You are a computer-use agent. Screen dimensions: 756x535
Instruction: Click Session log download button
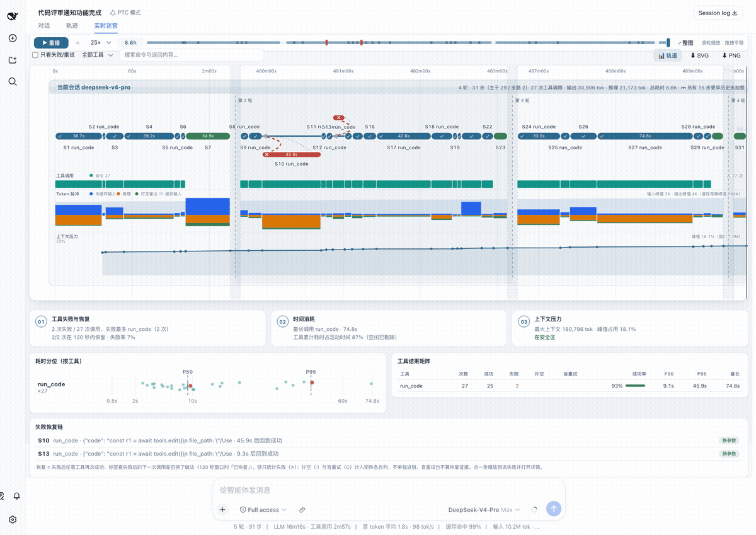point(718,13)
